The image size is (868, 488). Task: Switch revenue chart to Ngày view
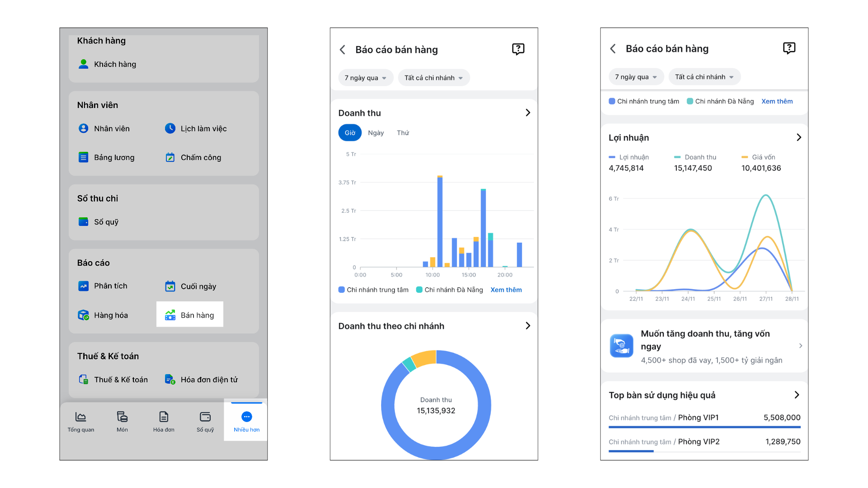pos(376,133)
